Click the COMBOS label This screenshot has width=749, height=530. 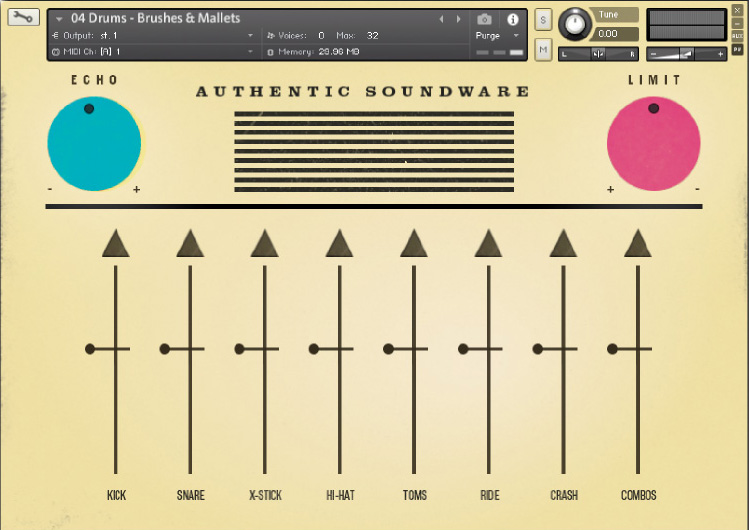[638, 495]
